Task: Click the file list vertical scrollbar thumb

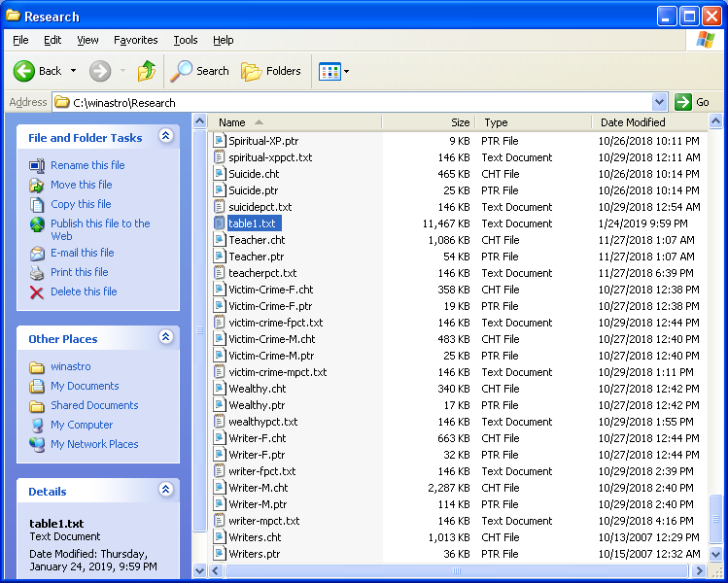Action: [x=715, y=519]
